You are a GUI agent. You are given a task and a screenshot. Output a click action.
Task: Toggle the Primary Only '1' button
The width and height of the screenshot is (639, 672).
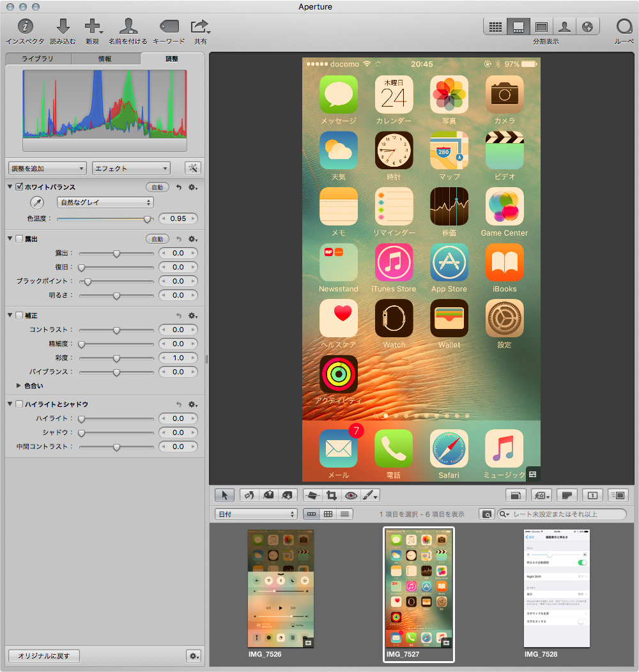[x=592, y=496]
